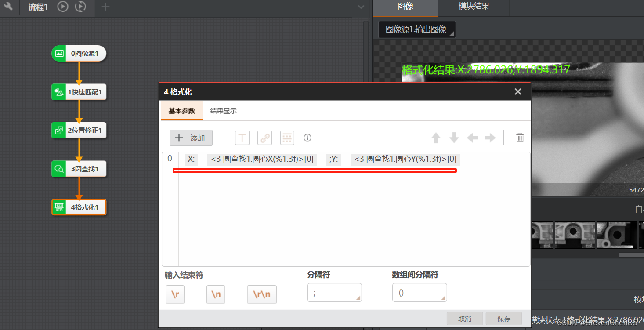This screenshot has height=330, width=644.
Task: Open the second image thumbnail
Action: click(574, 235)
